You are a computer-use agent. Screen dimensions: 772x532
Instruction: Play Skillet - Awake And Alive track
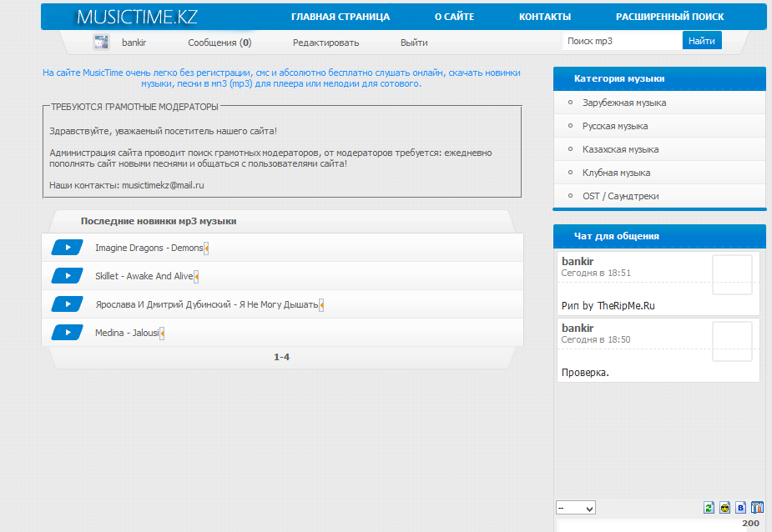(x=68, y=276)
